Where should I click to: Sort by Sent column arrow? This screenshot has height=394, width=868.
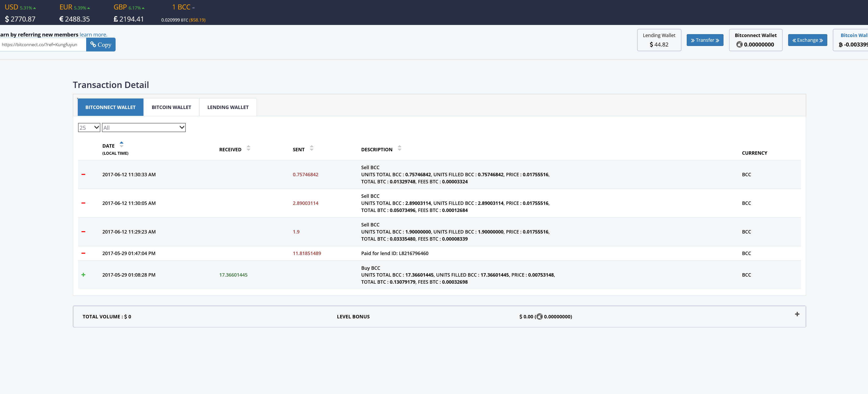coord(312,148)
